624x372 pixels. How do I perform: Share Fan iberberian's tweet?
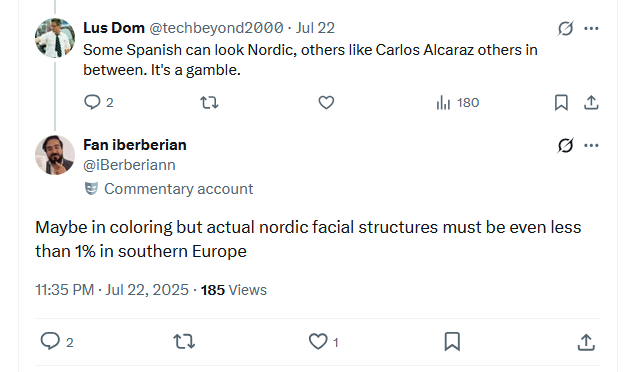coord(586,342)
